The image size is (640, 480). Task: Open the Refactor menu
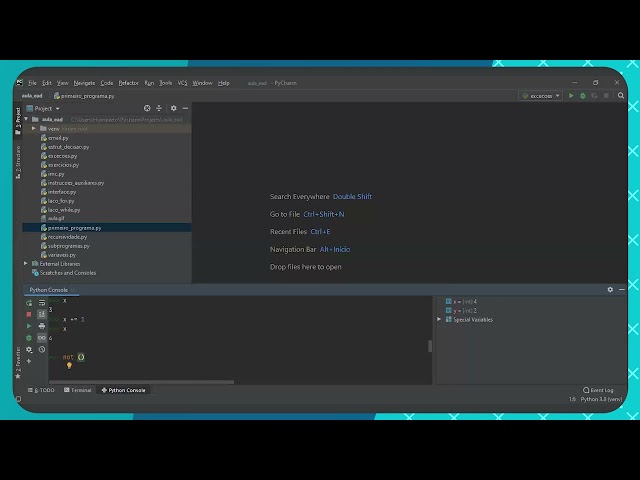click(x=128, y=83)
